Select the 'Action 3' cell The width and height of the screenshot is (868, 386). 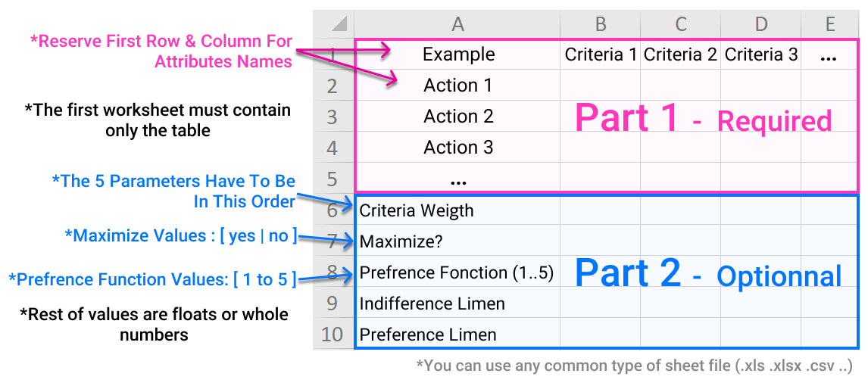click(458, 148)
